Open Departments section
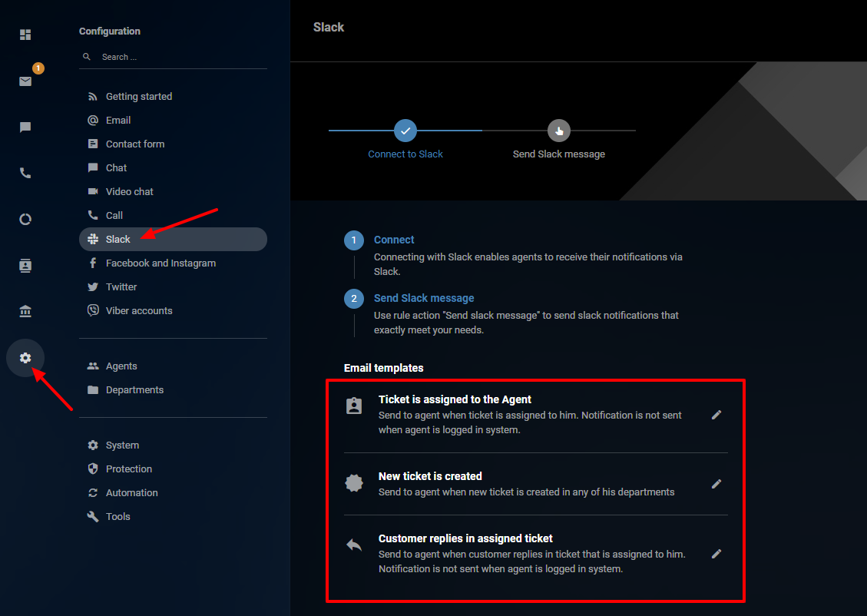The height and width of the screenshot is (616, 867). tap(173, 390)
